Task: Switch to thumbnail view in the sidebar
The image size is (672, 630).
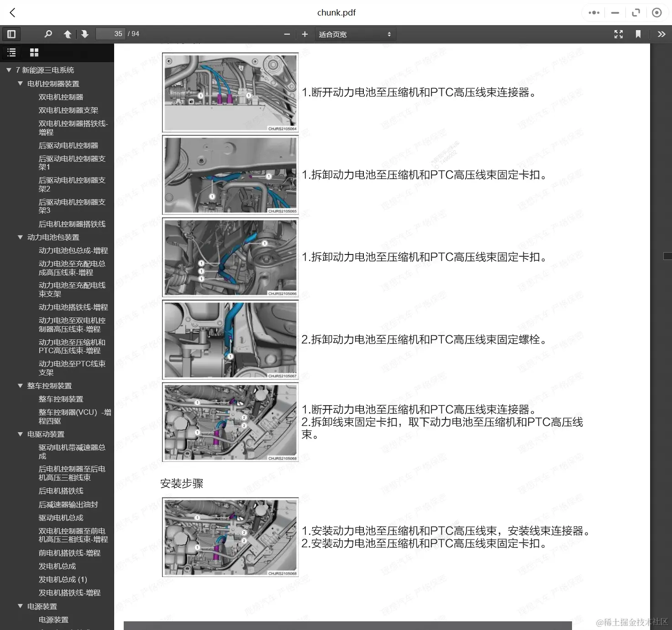Action: point(34,52)
